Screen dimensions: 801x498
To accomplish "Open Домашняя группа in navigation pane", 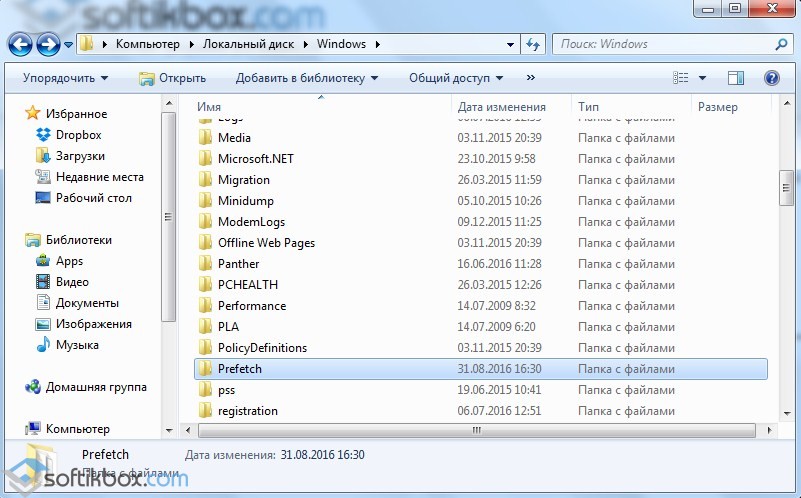I will 95,387.
